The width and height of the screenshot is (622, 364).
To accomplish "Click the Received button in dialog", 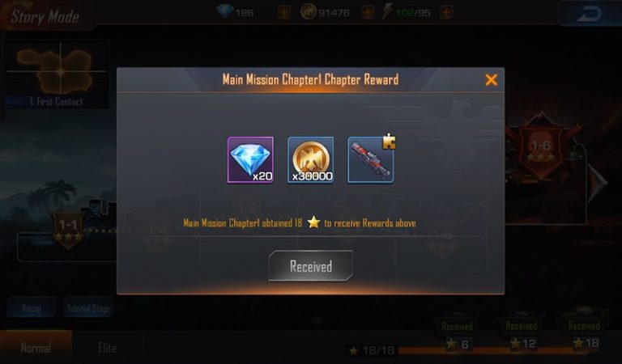I will point(311,266).
